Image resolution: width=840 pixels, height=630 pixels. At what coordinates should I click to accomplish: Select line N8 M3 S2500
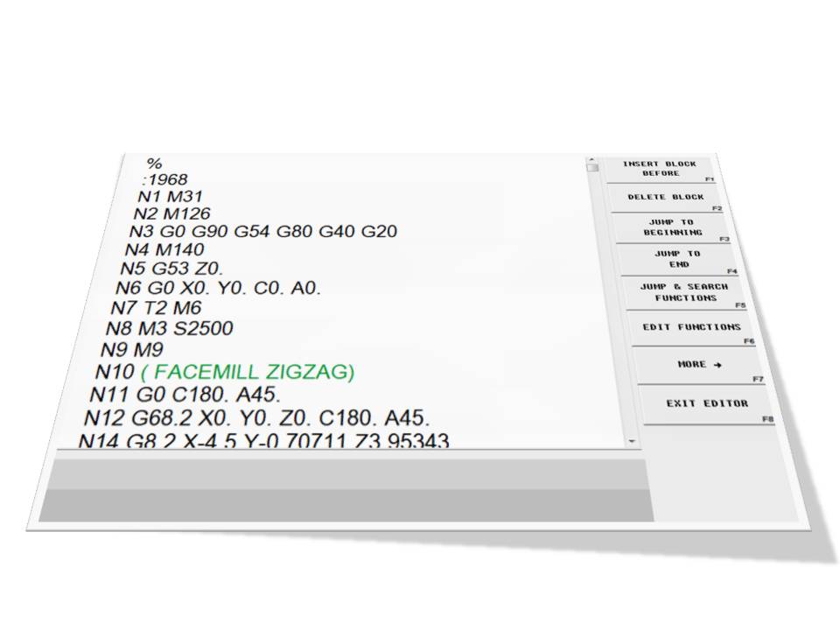(x=169, y=328)
